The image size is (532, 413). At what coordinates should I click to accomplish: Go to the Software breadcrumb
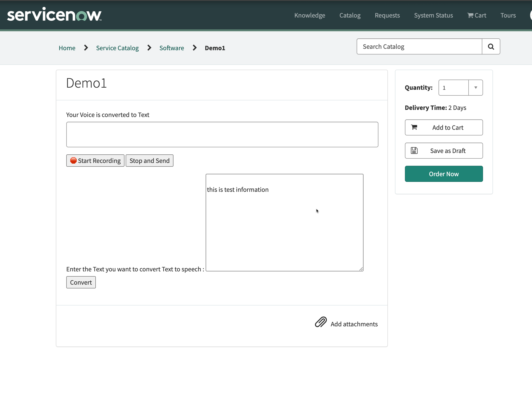click(172, 48)
